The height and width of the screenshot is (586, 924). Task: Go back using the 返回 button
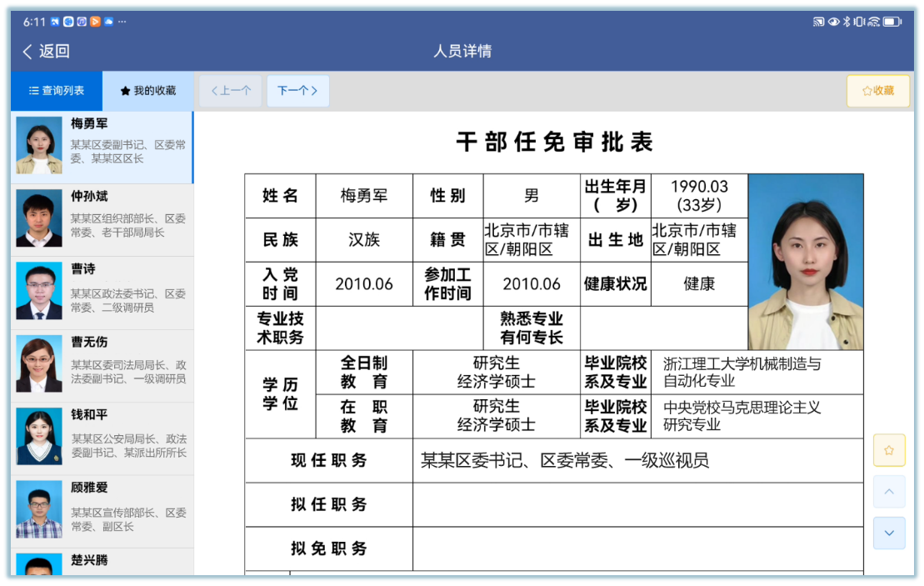(x=47, y=52)
